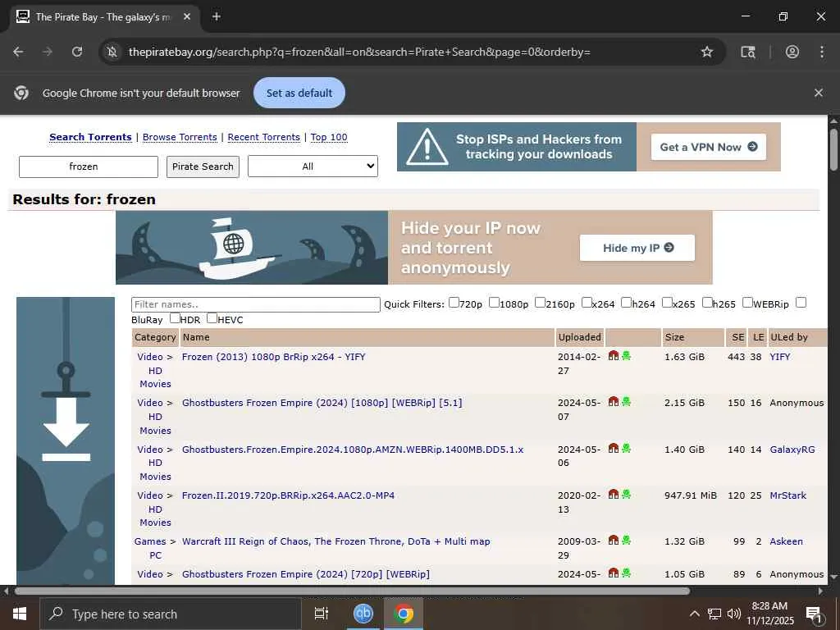Check the h265 quick filter
Image resolution: width=840 pixels, height=630 pixels.
707,303
